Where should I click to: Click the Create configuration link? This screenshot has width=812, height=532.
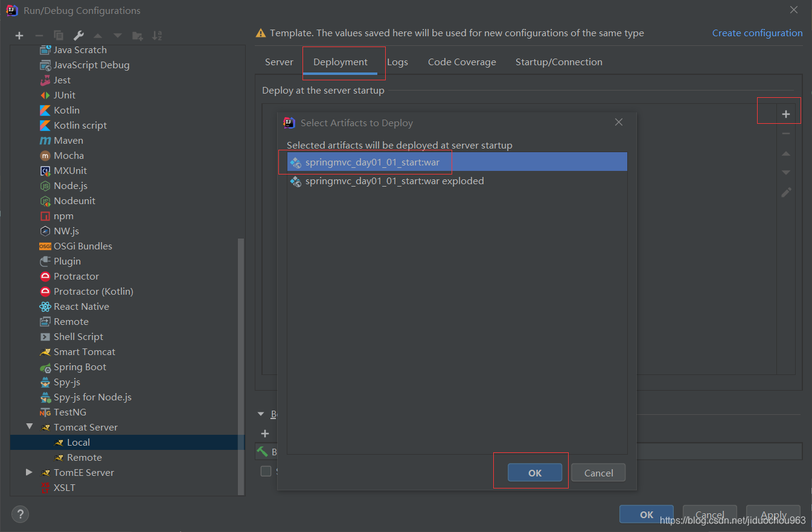758,33
